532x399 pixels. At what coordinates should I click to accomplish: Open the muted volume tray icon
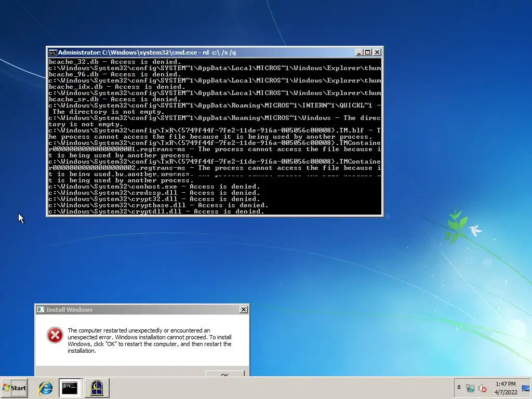coord(482,388)
